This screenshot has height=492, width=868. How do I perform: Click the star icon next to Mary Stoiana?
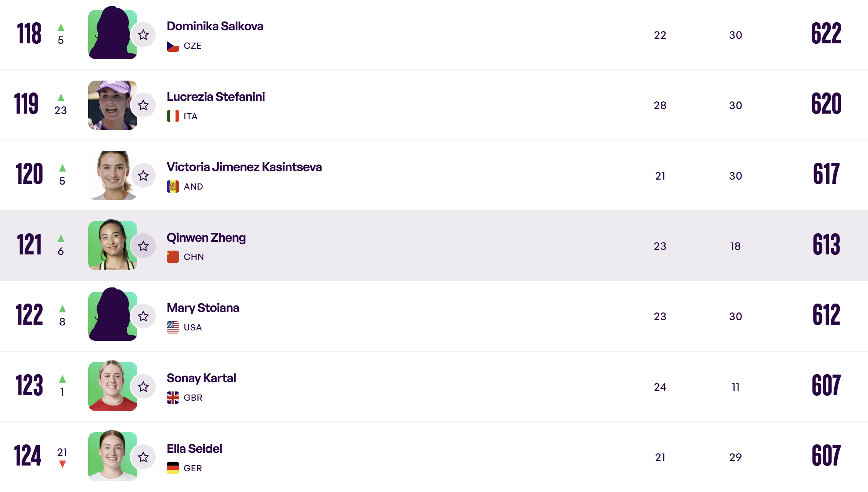(x=143, y=316)
